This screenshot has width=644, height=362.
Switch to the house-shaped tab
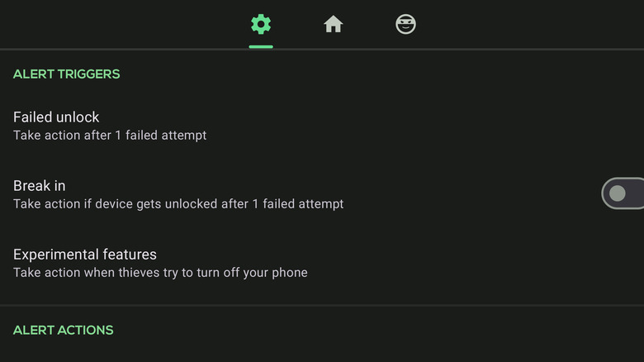point(333,25)
